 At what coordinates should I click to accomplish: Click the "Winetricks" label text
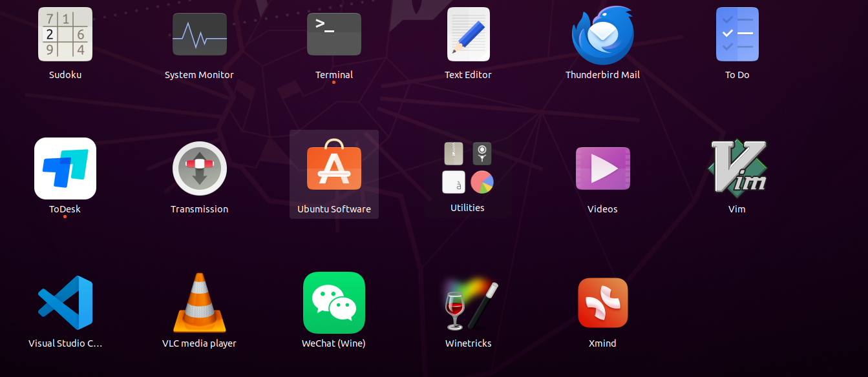point(469,343)
